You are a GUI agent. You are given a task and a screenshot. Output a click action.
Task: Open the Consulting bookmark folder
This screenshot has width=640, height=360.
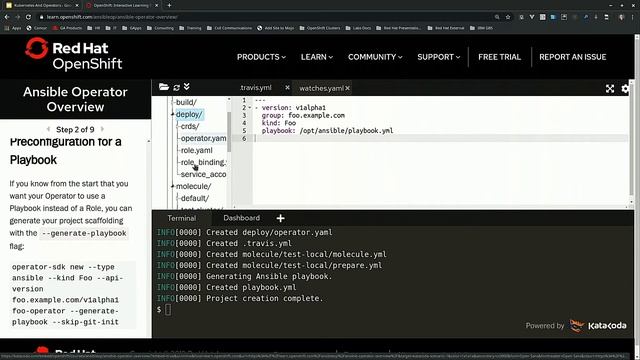pos(160,28)
